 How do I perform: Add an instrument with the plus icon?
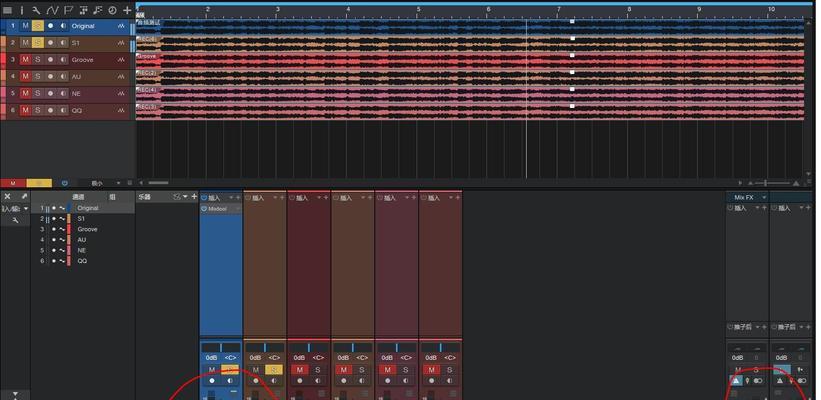click(194, 196)
